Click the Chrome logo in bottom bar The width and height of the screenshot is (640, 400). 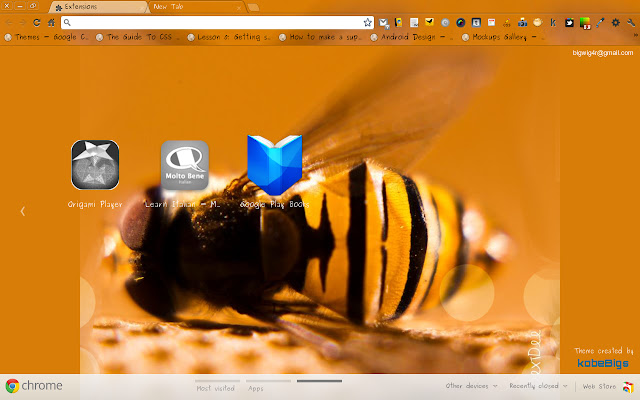[x=35, y=386]
